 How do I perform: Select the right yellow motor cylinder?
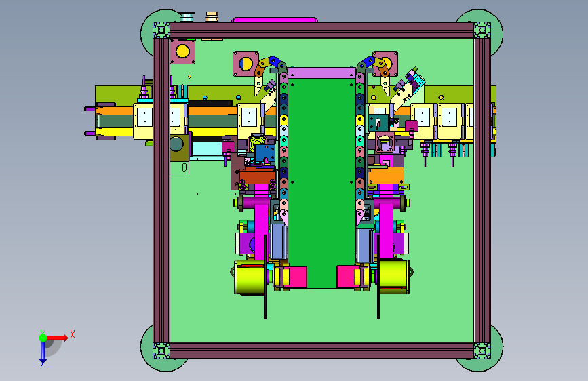394,277
